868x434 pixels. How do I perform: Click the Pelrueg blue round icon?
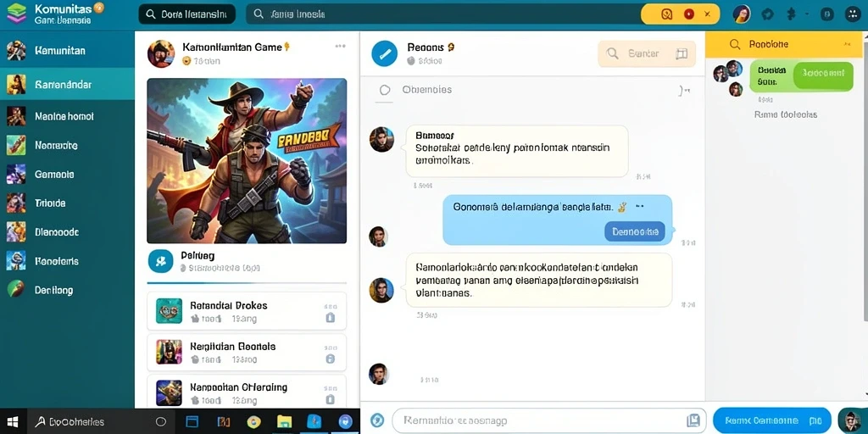tap(160, 261)
